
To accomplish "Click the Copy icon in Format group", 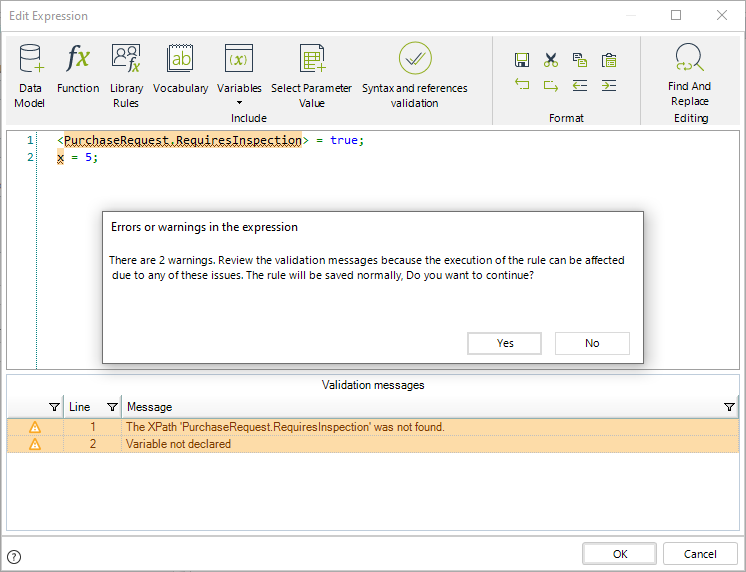I will click(x=580, y=60).
